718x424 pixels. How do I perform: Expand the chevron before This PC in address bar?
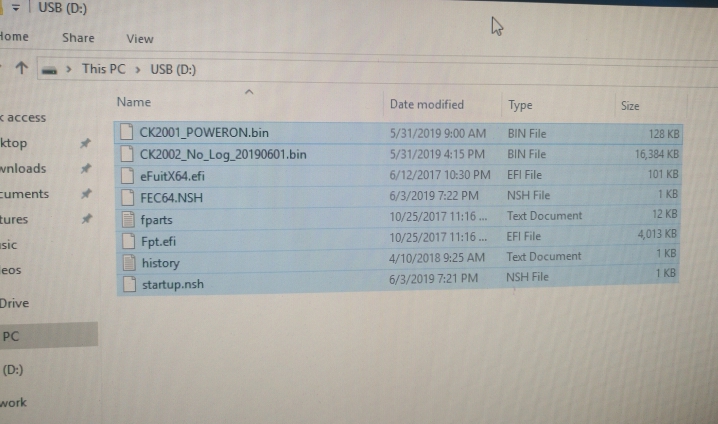(69, 69)
